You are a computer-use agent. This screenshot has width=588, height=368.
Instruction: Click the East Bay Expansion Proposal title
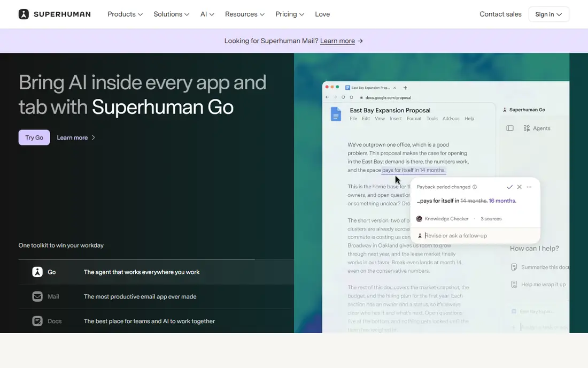coord(390,110)
